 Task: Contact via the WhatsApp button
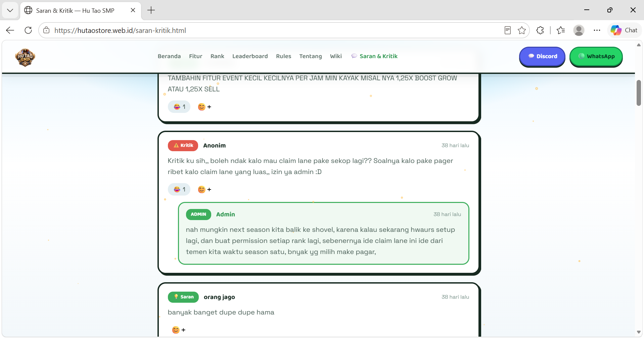click(596, 56)
